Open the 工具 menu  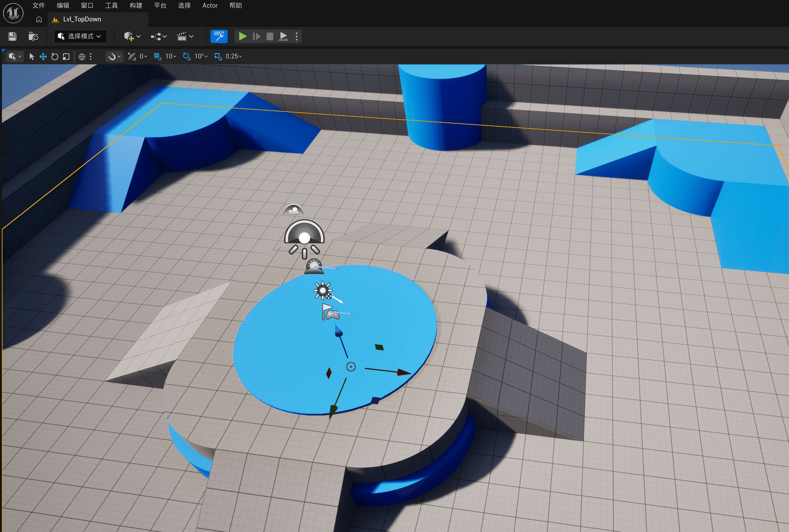click(x=111, y=5)
